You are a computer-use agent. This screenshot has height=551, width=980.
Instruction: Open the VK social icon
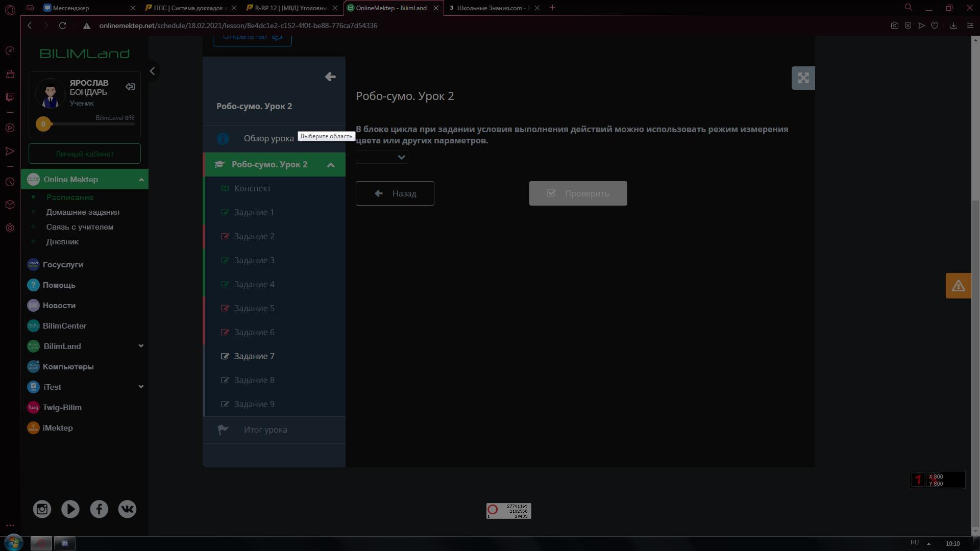[x=127, y=509]
